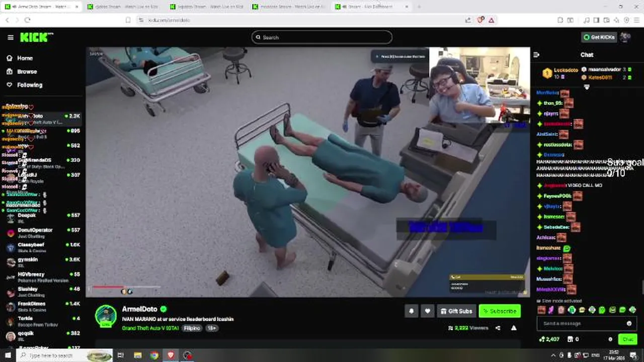The height and width of the screenshot is (362, 644).
Task: Click the notification bell under the stream
Action: (411, 311)
